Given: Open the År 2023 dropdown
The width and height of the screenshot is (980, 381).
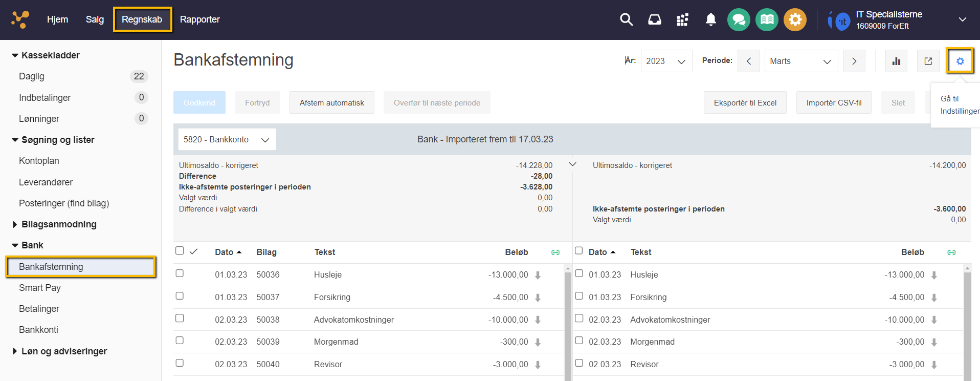Looking at the screenshot, I should pyautogui.click(x=666, y=61).
